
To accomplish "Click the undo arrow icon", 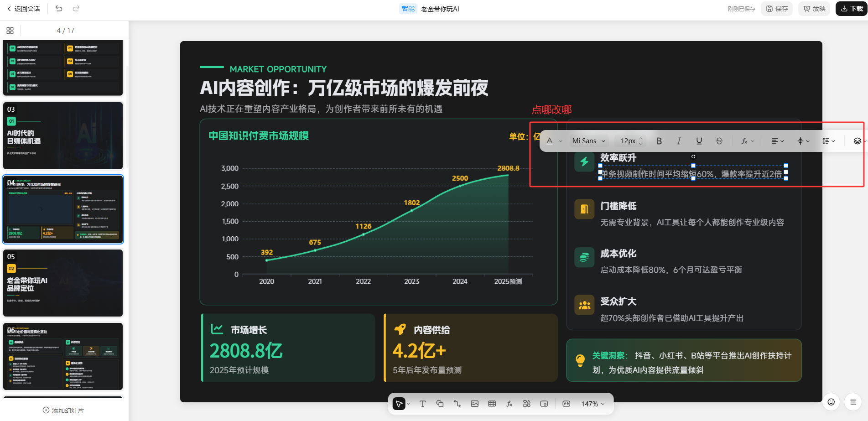I will (59, 8).
